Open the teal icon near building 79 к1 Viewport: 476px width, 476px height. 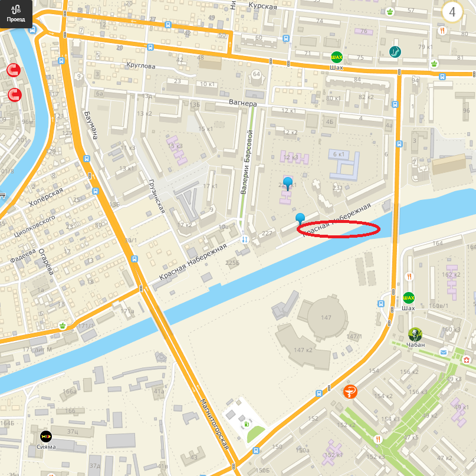395,51
